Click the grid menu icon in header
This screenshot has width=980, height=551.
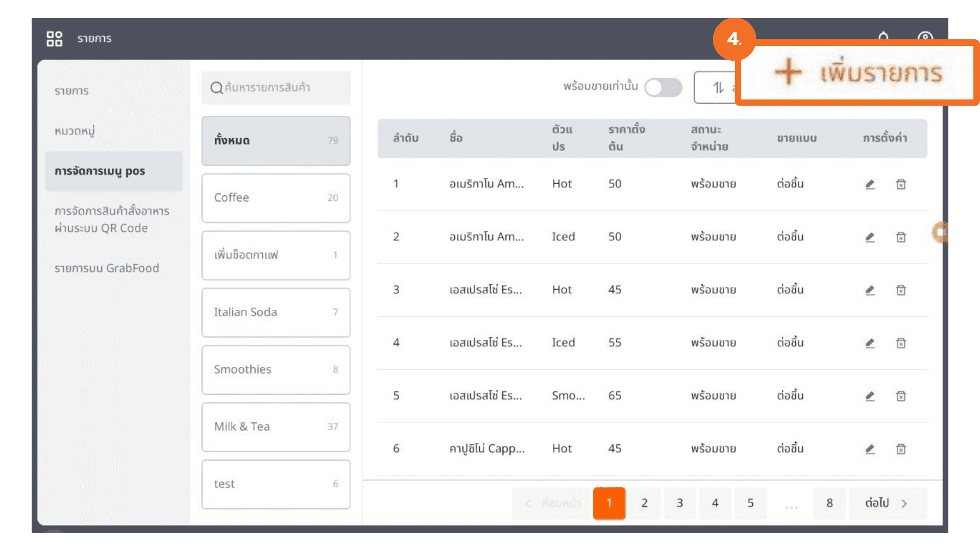point(54,39)
